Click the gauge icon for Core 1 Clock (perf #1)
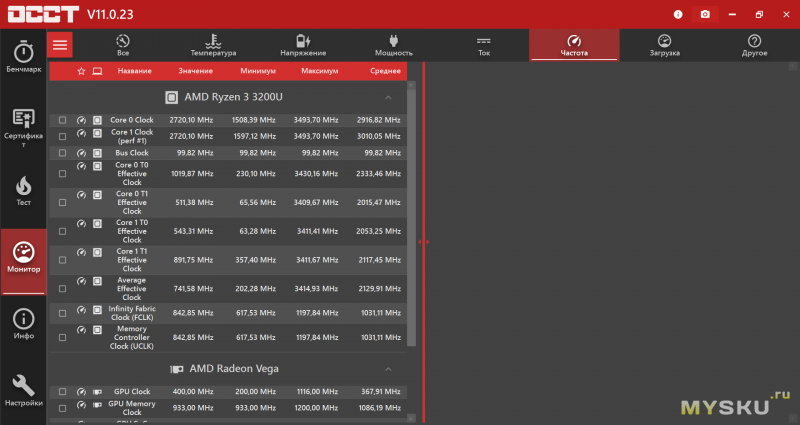Viewport: 800px width, 425px height. click(81, 133)
